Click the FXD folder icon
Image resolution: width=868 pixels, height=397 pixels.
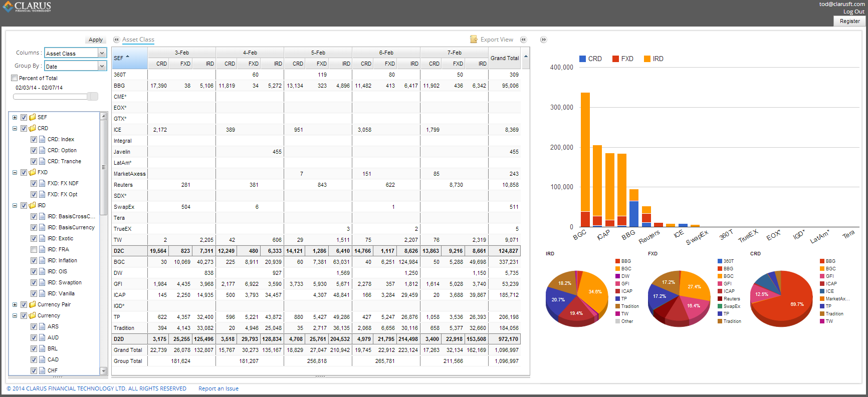pyautogui.click(x=33, y=172)
